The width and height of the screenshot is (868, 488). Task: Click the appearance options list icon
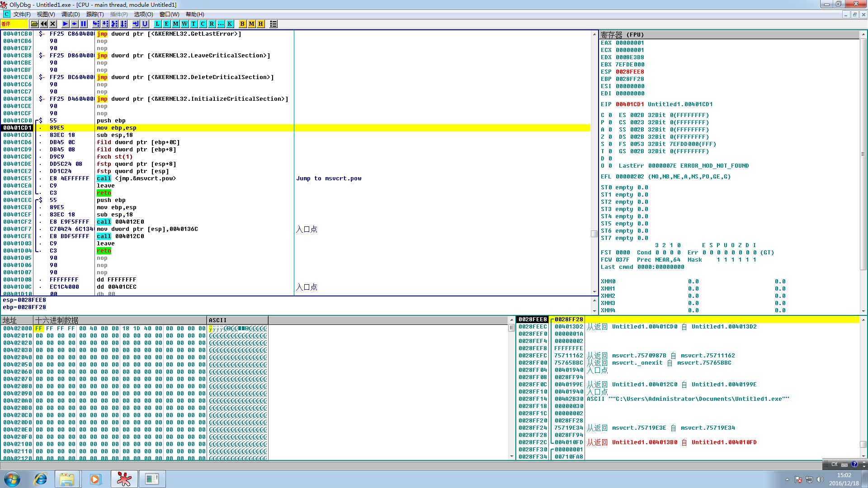(x=274, y=24)
